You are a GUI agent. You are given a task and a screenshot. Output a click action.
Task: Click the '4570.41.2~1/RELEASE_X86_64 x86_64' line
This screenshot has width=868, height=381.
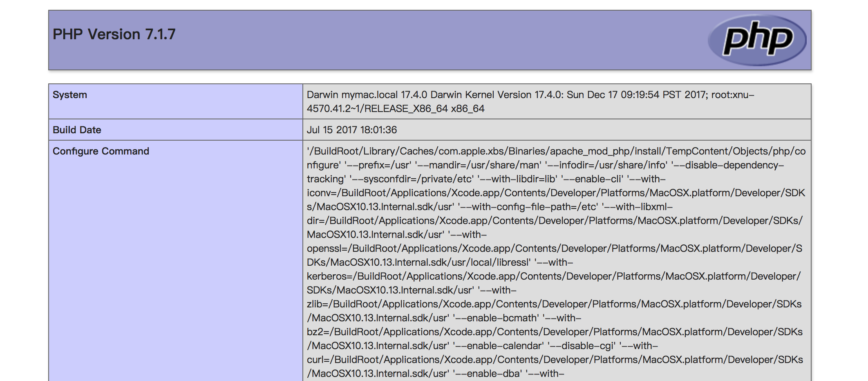pyautogui.click(x=396, y=109)
